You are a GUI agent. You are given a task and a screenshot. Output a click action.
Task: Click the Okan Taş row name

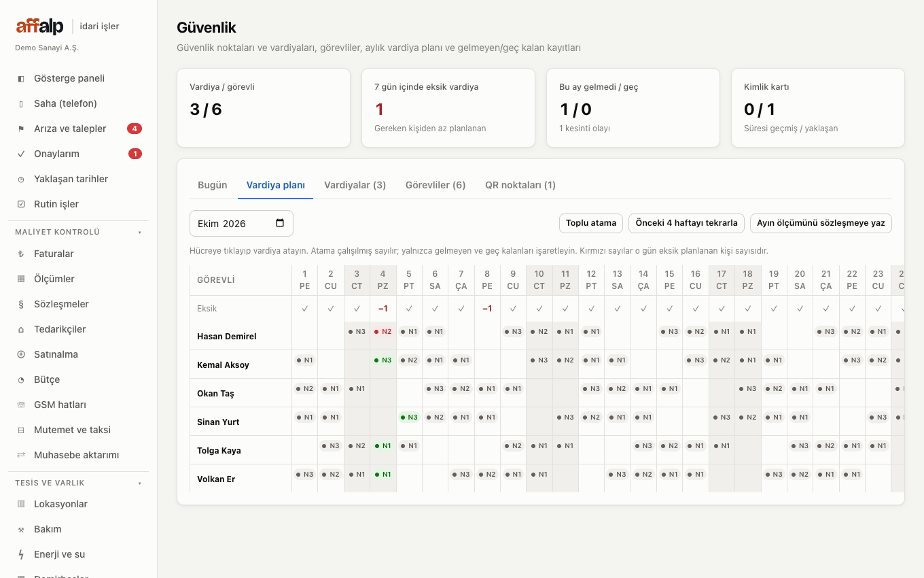215,394
